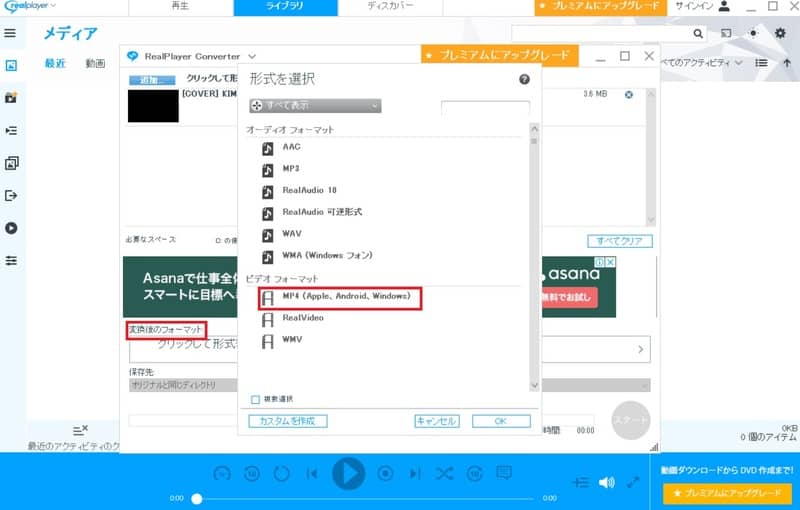
Task: Click the キャンセル button
Action: pyautogui.click(x=437, y=421)
